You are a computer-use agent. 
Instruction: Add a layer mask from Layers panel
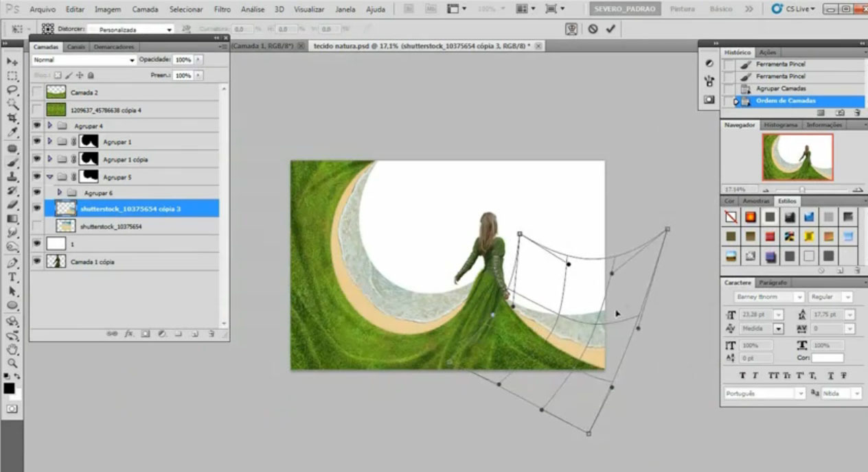pyautogui.click(x=146, y=333)
